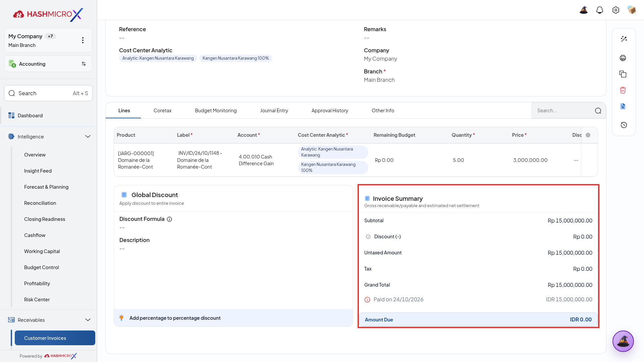Screen dimensions: 644x362
Task: Open Budget Control menu item
Action: 42,267
